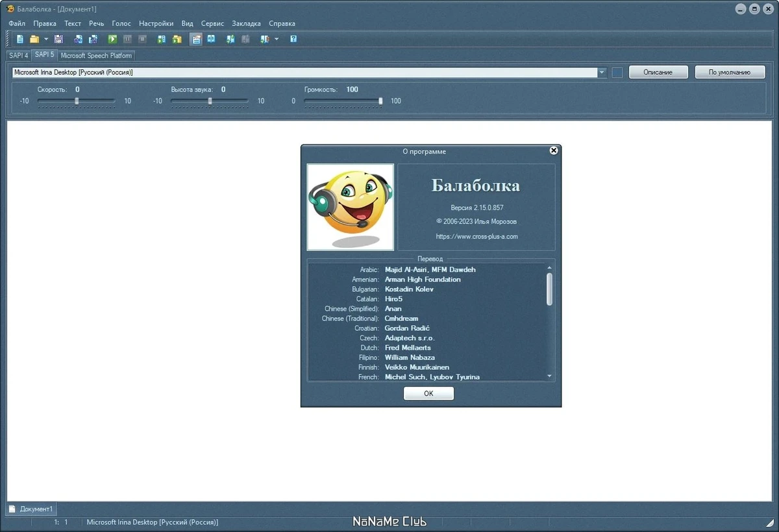The width and height of the screenshot is (779, 532).
Task: Click the Громкость volume slider handle
Action: [381, 101]
